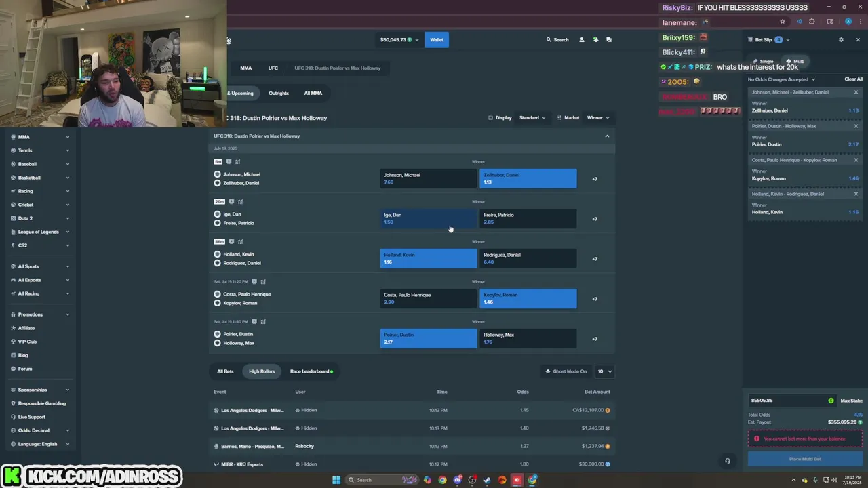Screen dimensions: 868x488
Task: Switch to the Race Leaderboard tab
Action: 311,371
